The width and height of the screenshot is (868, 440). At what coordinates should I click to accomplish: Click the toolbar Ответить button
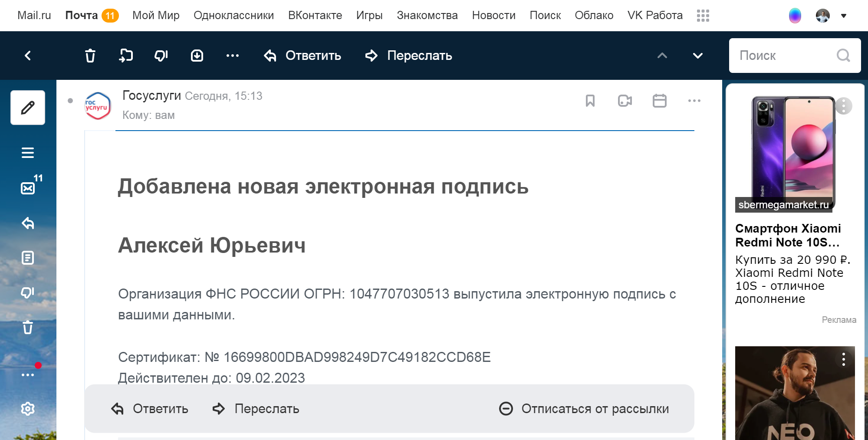(302, 56)
